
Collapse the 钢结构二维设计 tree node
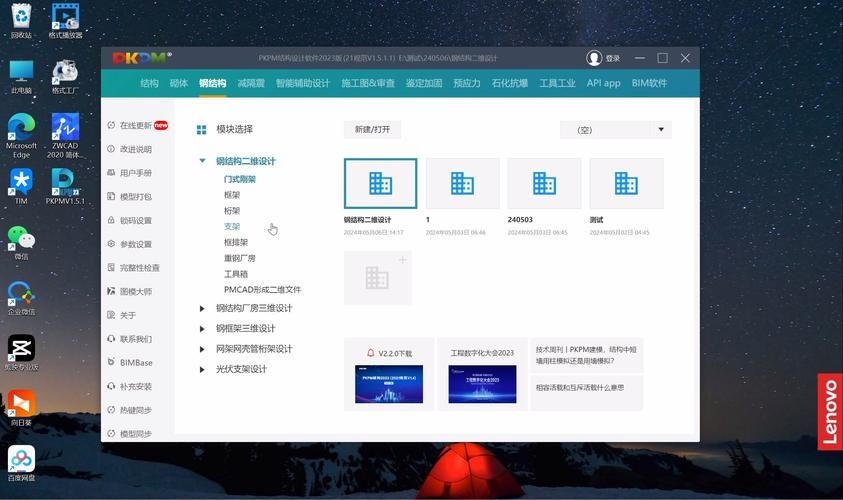[202, 161]
